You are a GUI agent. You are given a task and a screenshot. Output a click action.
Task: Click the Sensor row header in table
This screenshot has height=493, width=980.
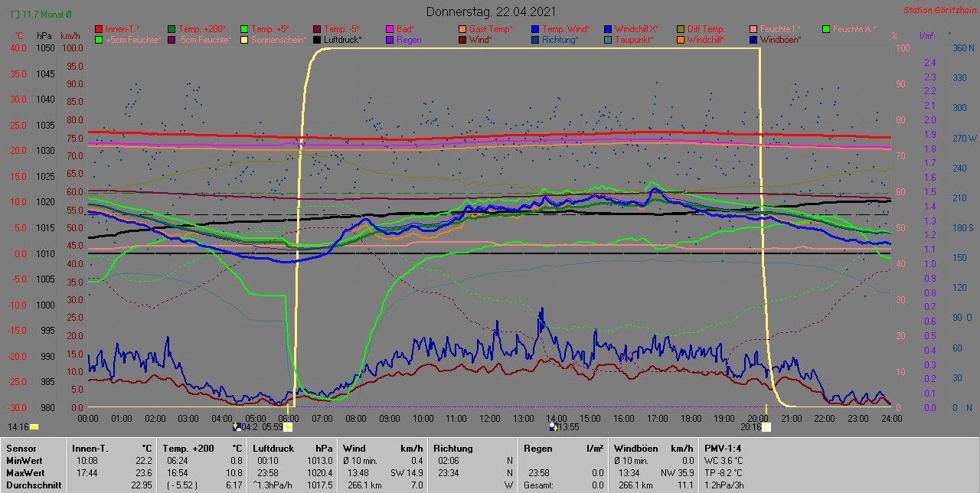tap(20, 448)
